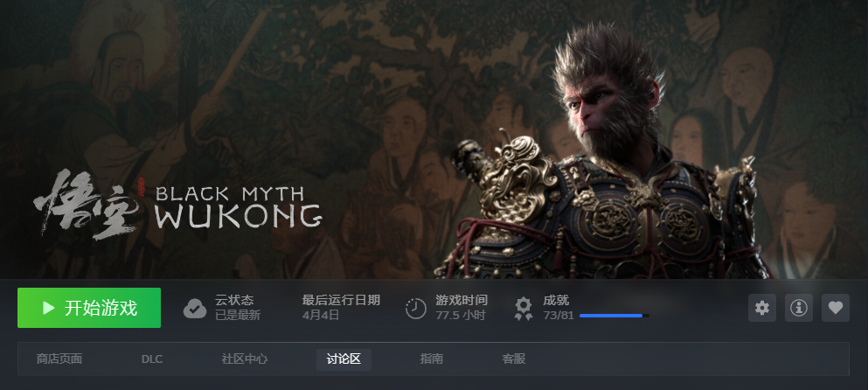This screenshot has width=868, height=390.
Task: Open game settings gear icon
Action: pos(762,308)
